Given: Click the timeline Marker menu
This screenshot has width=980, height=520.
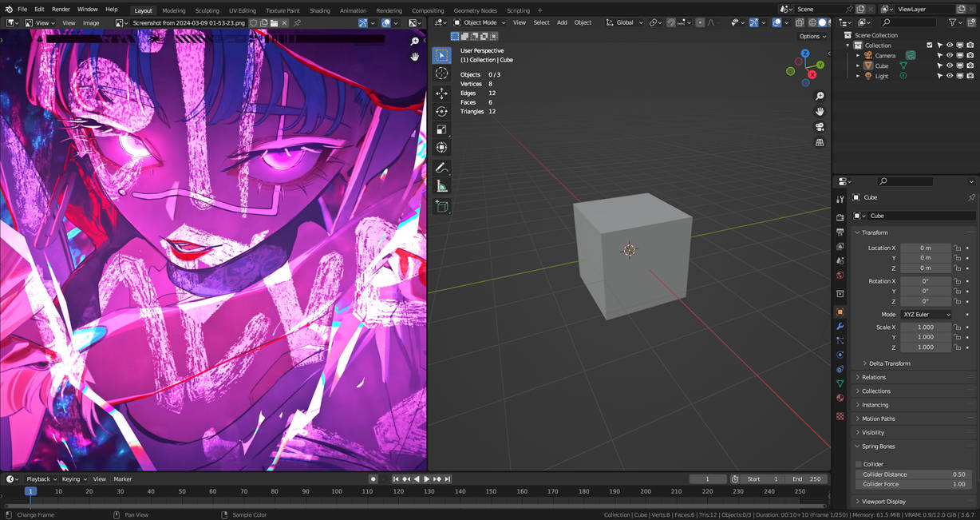Looking at the screenshot, I should pyautogui.click(x=122, y=479).
